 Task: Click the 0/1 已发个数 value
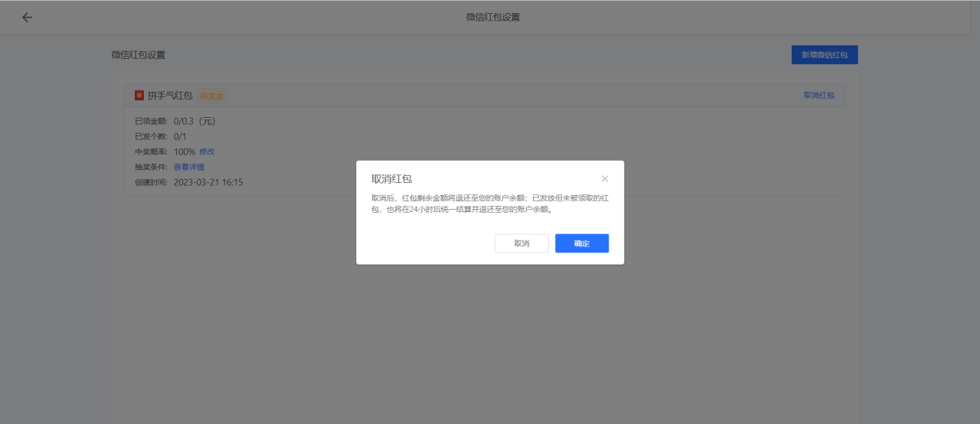[x=180, y=136]
